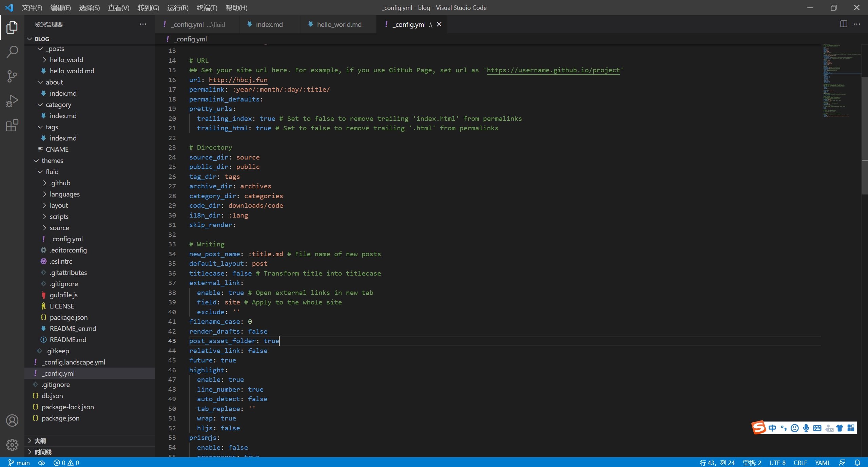
Task: Click _config.yml in the breadcrumb
Action: [x=190, y=39]
